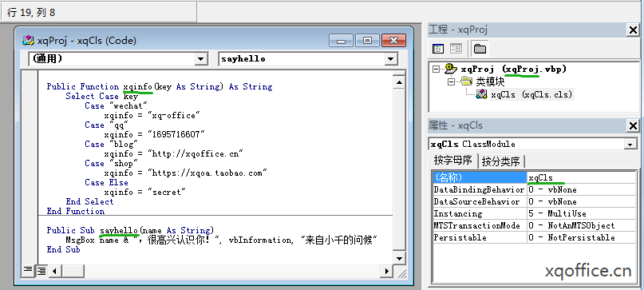Collapse the xqProj project node
This screenshot has width=644, height=290.
[437, 70]
